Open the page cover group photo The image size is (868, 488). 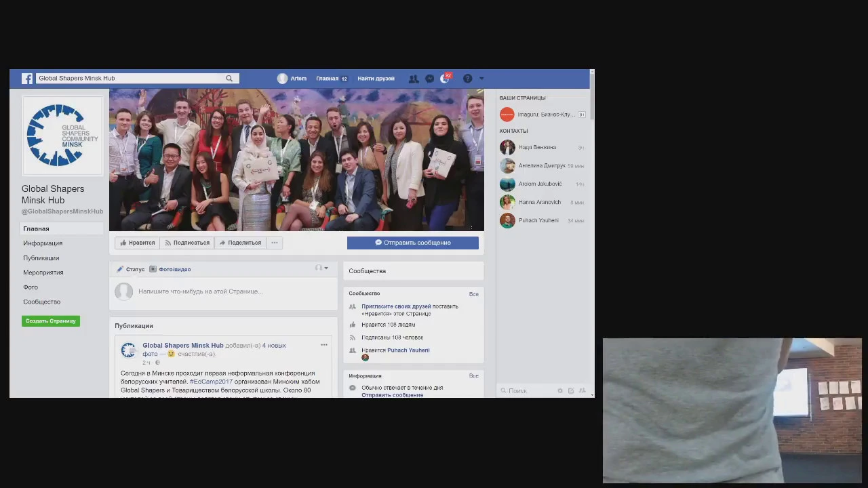[x=296, y=160]
